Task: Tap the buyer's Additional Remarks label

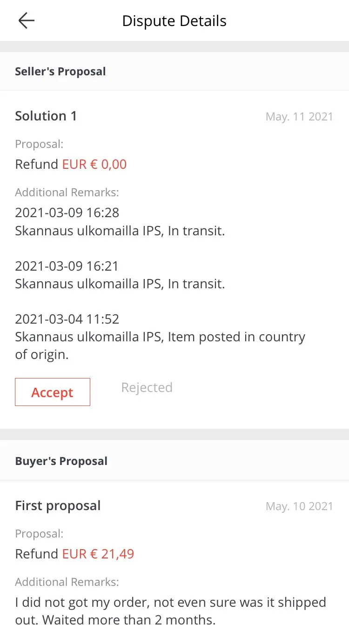Action: (x=67, y=582)
